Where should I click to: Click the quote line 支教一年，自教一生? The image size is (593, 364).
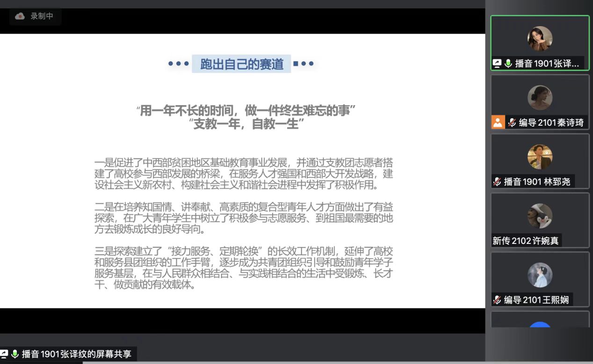[246, 124]
